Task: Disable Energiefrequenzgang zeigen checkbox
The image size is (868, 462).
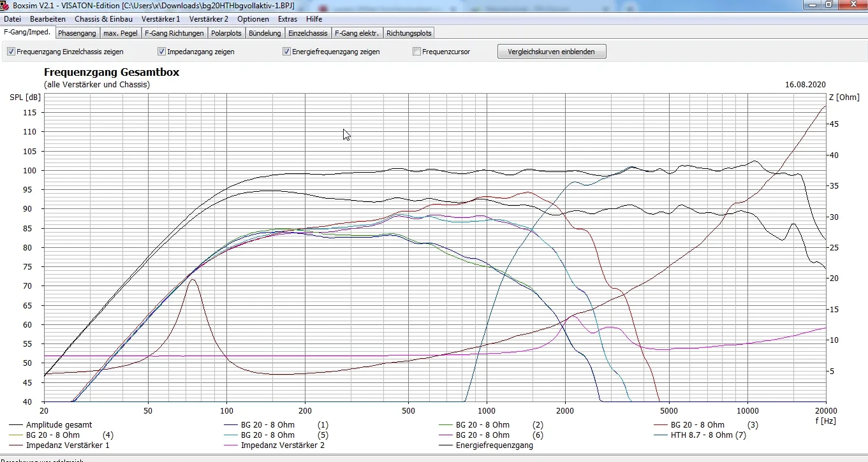Action: [287, 52]
